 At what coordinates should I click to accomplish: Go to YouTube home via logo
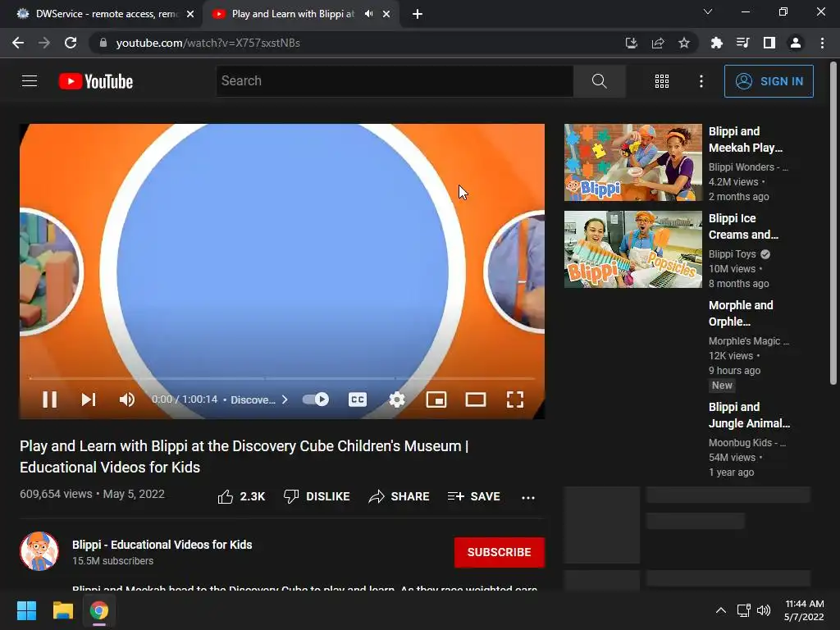point(96,81)
